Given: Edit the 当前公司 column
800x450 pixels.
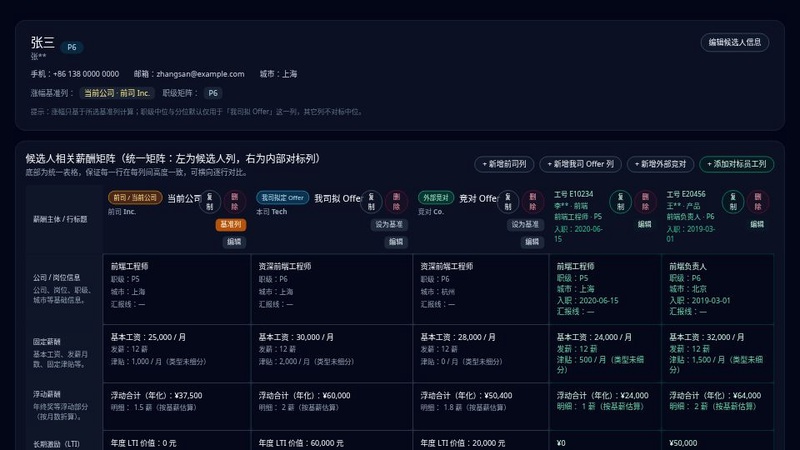Looking at the screenshot, I should (x=234, y=242).
